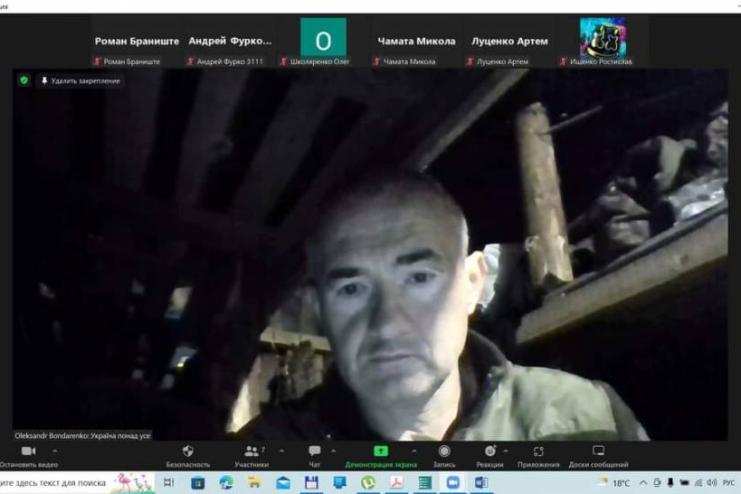The image size is (741, 494).
Task: Expand the arrow next to Участники
Action: point(282,451)
